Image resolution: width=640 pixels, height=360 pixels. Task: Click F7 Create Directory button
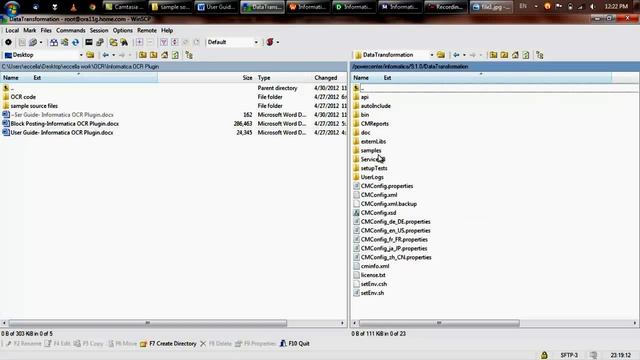coord(168,344)
